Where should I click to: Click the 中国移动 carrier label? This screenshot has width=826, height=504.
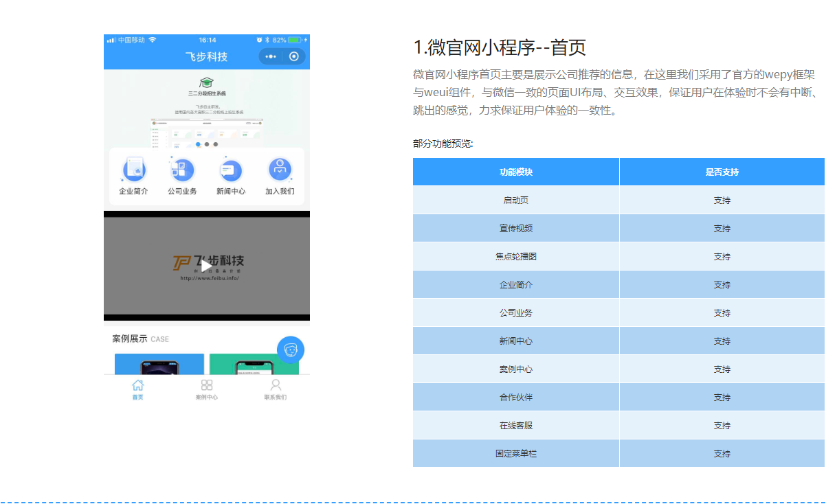(x=131, y=40)
